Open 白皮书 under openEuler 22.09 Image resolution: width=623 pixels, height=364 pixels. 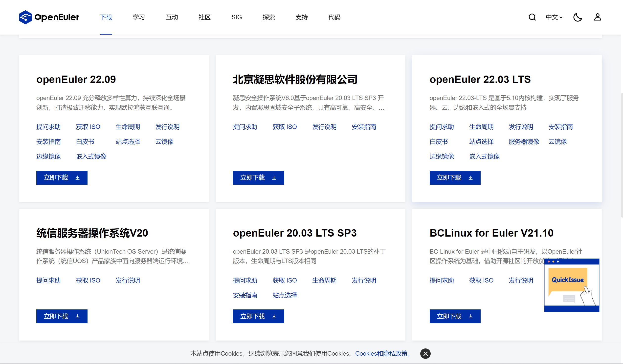click(x=85, y=142)
